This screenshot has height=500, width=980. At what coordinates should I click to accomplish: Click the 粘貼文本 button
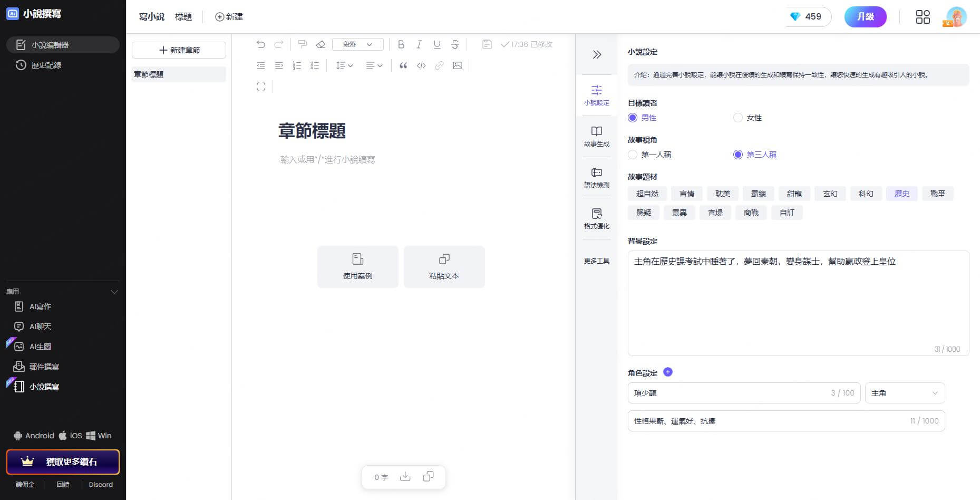click(444, 267)
